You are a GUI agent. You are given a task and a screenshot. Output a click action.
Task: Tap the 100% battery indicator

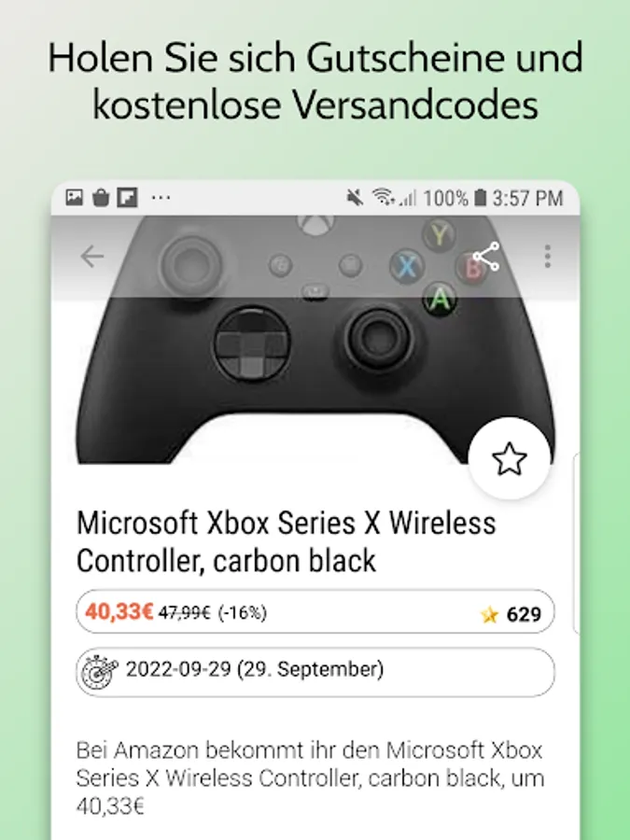click(455, 198)
